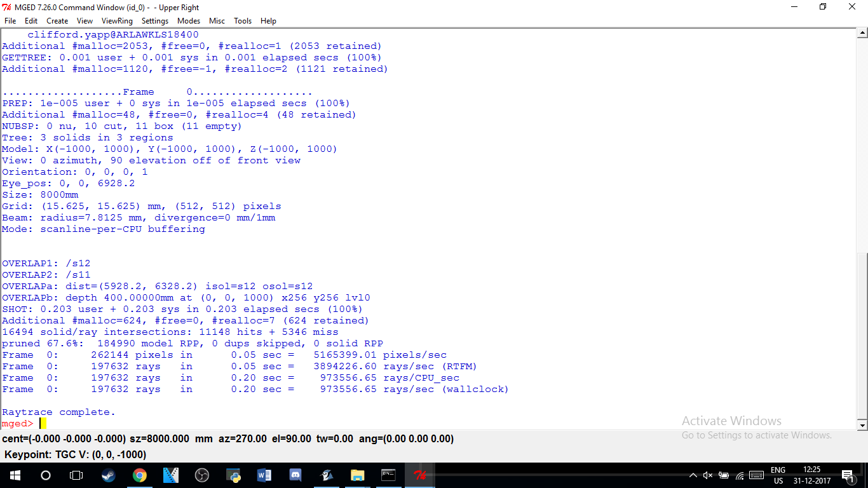Open the Edit menu
Image resolution: width=868 pixels, height=488 pixels.
pyautogui.click(x=31, y=21)
